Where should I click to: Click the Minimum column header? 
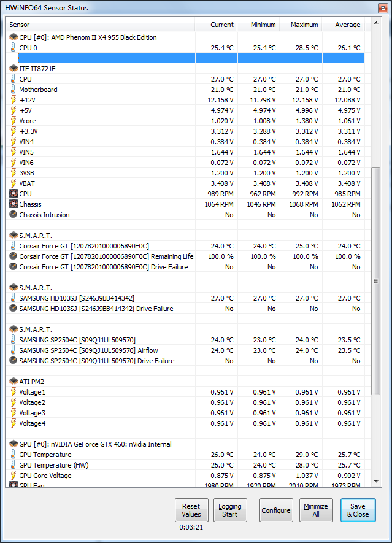click(x=259, y=25)
